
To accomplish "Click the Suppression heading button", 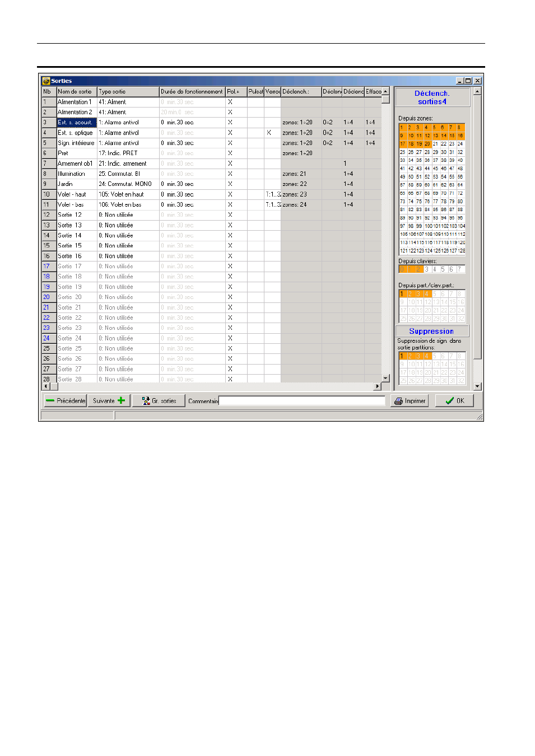I will point(432,332).
